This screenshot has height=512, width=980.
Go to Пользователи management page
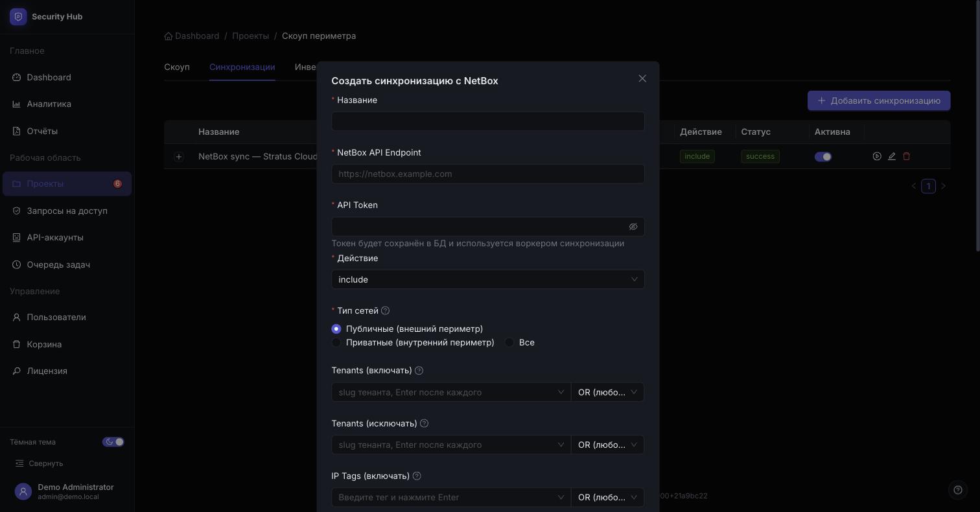[67, 317]
